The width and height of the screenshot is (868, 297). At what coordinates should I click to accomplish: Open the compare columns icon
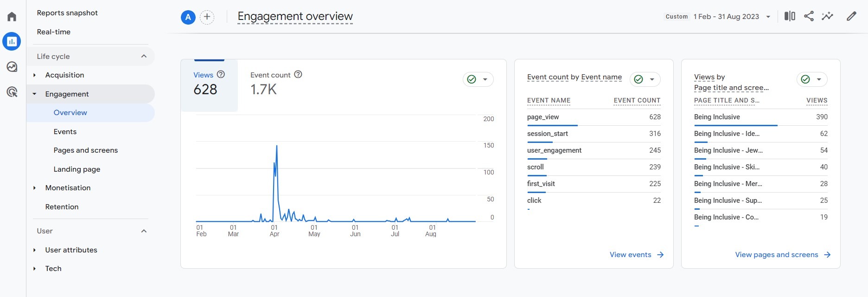click(x=790, y=16)
